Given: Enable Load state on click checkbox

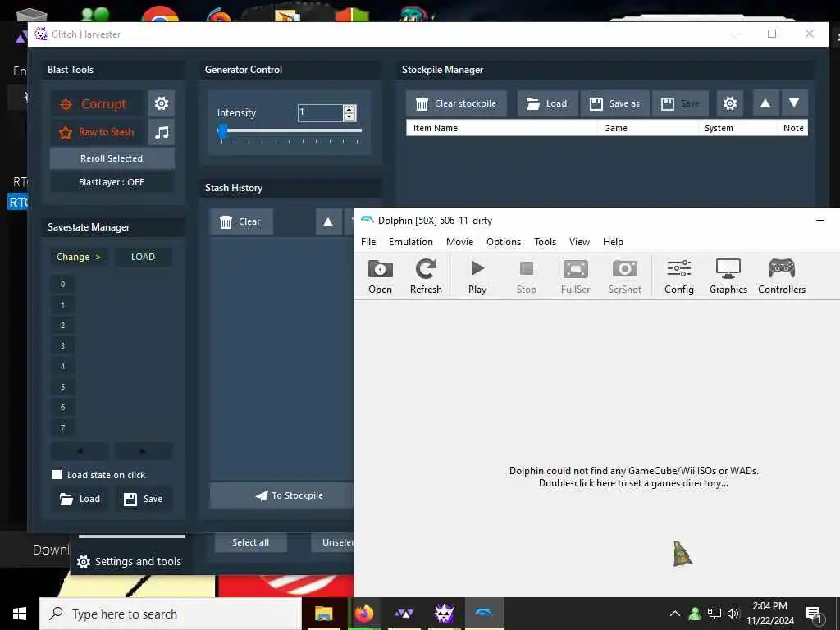Looking at the screenshot, I should (57, 474).
